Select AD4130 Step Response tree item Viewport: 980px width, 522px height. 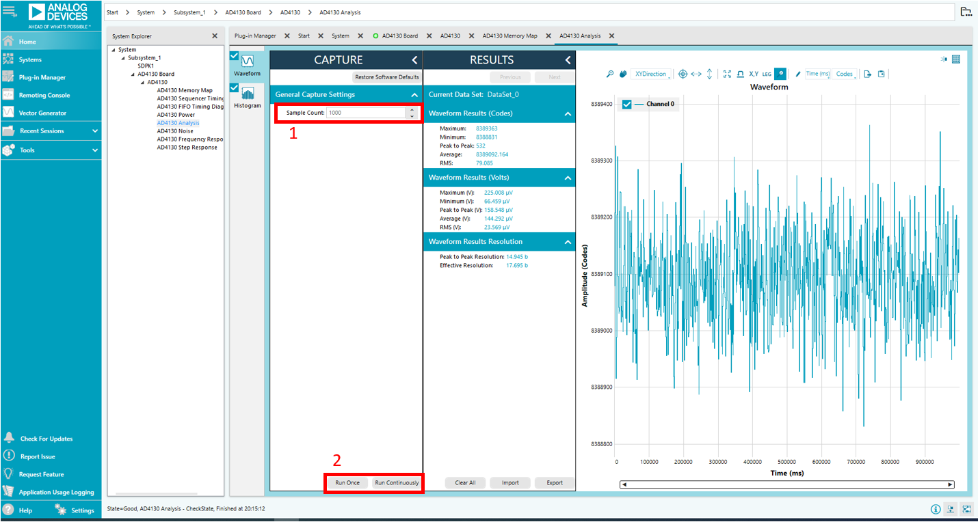[x=187, y=148]
